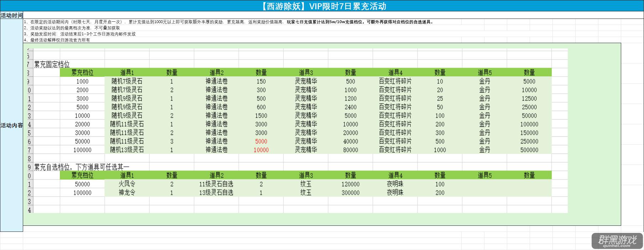644x250 pixels.
Task: Click the "火凤令" cell
Action: click(x=127, y=184)
